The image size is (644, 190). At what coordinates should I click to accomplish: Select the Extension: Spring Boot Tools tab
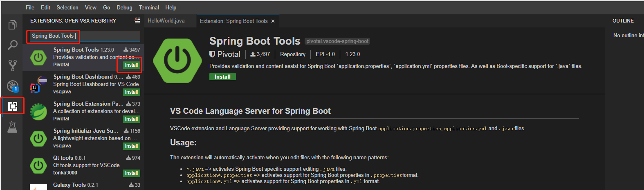click(233, 21)
